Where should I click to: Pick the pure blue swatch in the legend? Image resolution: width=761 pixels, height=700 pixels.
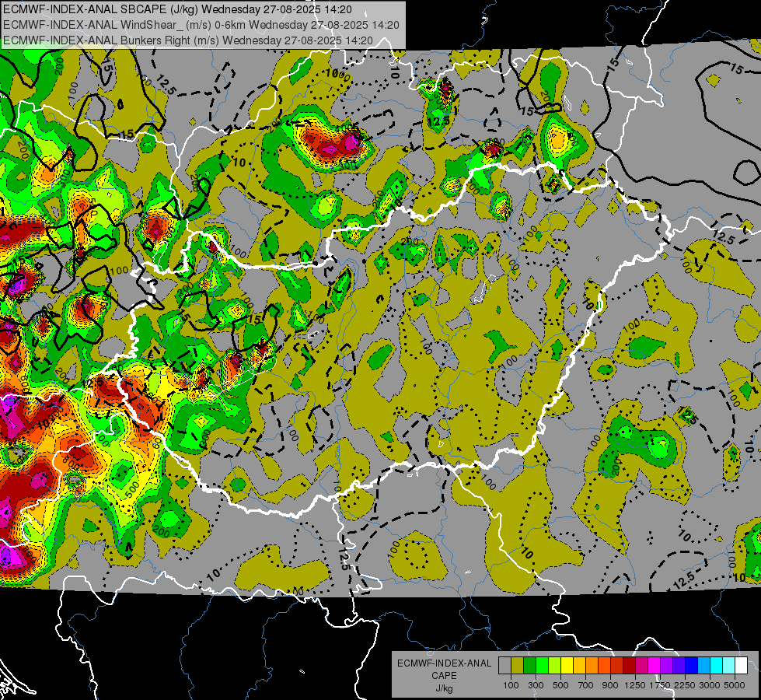[692, 666]
